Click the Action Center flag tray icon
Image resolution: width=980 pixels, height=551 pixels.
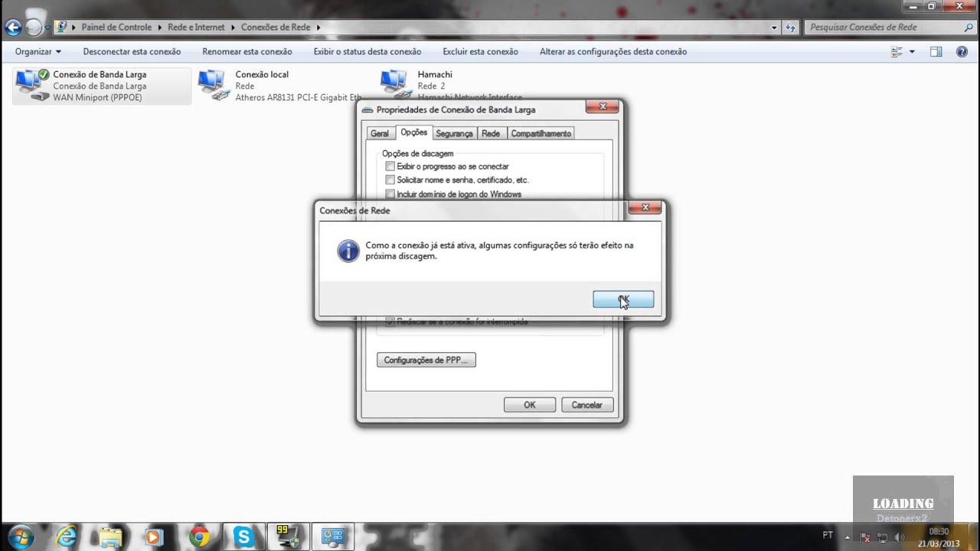click(x=865, y=537)
